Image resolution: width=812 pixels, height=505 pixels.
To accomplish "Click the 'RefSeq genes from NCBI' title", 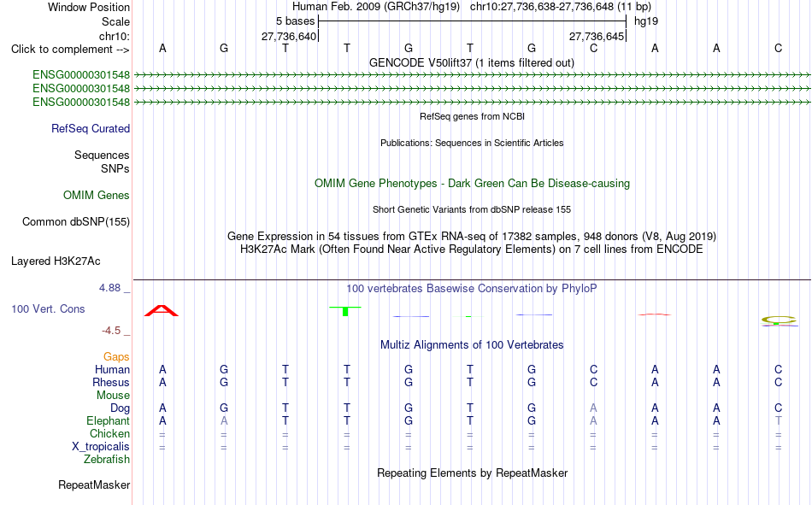I will (472, 116).
